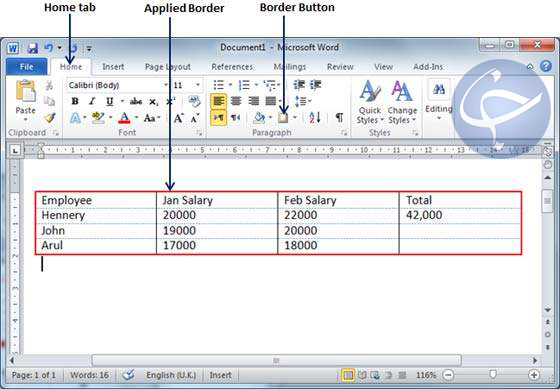Decrease paragraph indent

[x=299, y=85]
